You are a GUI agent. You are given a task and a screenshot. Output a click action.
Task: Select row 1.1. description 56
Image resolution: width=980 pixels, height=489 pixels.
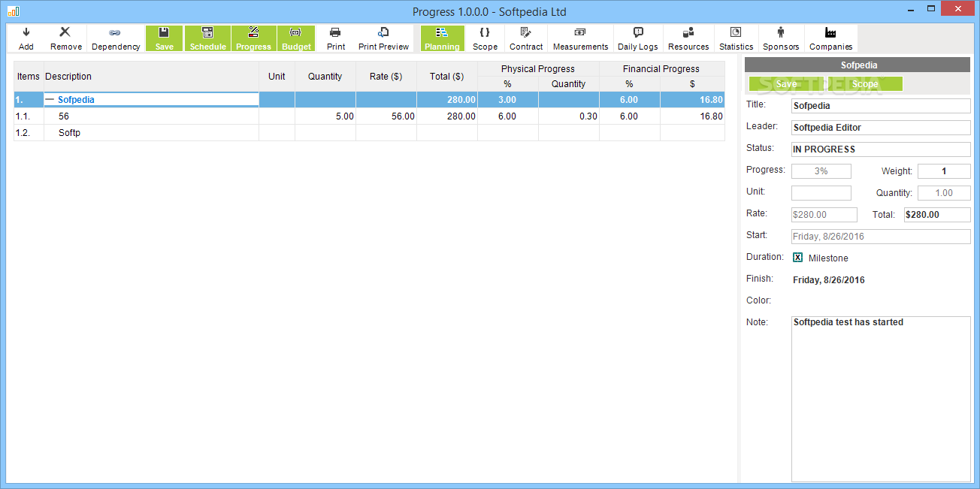coord(151,116)
